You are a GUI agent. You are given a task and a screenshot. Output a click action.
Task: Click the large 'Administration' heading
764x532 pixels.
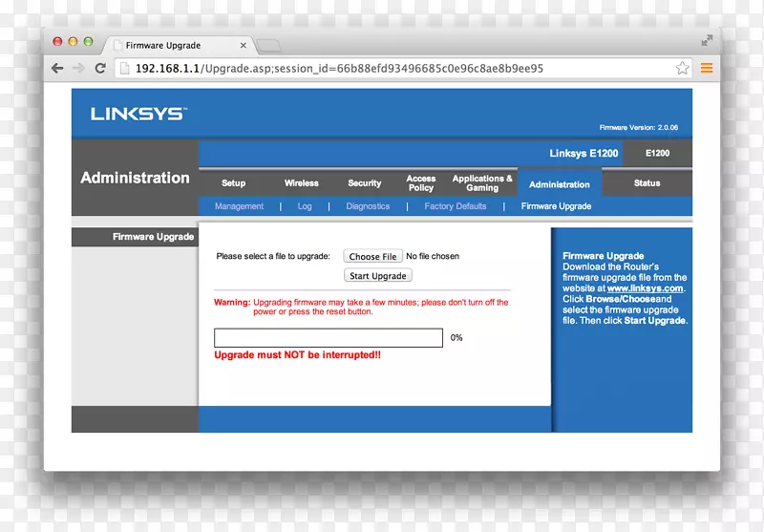click(135, 178)
